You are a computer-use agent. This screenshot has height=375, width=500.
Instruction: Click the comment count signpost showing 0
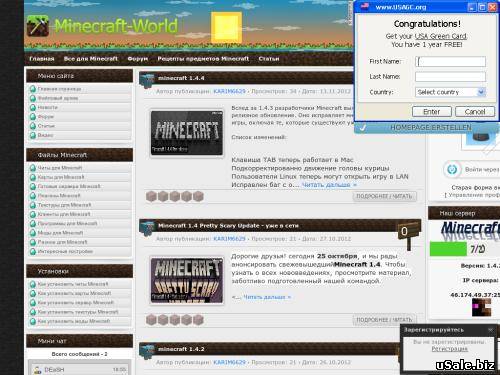tap(407, 234)
